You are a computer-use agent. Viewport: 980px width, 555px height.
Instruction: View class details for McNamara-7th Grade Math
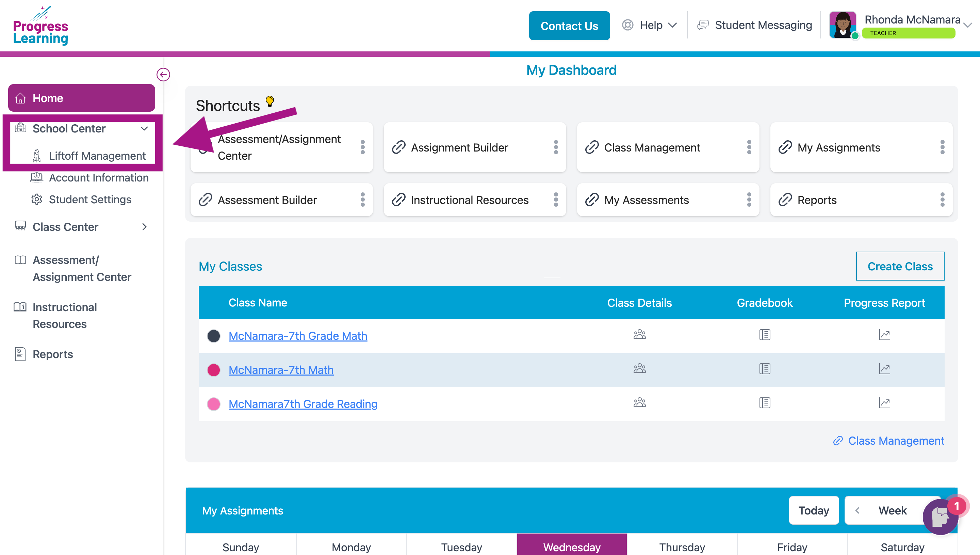point(639,335)
